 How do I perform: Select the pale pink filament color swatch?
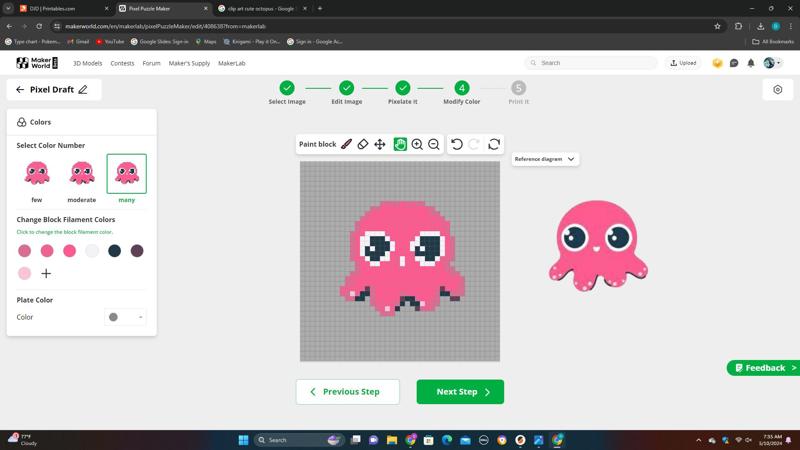(x=24, y=273)
